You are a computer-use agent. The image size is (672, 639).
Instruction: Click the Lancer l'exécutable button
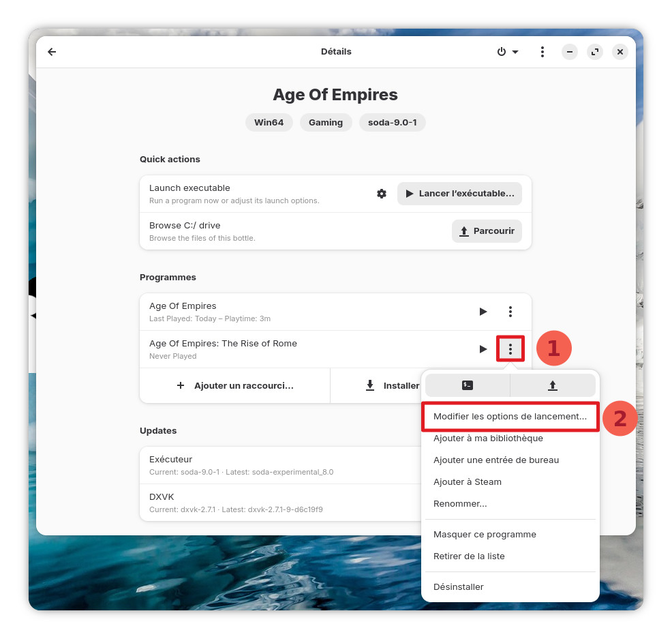[x=459, y=194]
